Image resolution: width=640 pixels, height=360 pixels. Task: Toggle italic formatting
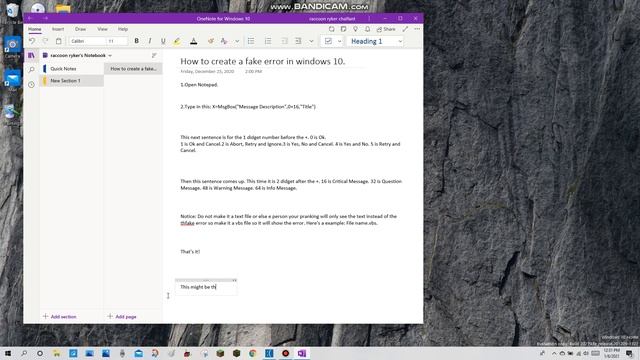(x=150, y=41)
